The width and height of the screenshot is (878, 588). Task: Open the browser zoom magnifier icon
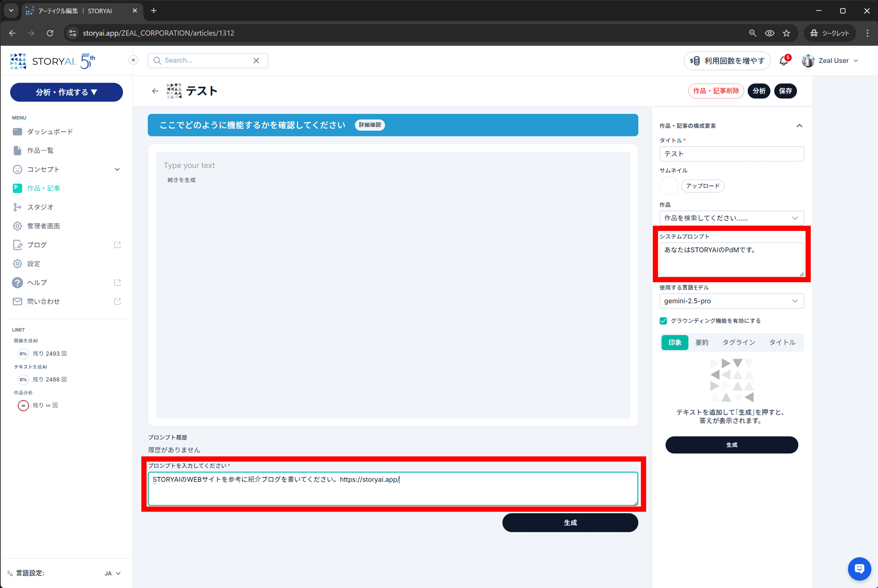(752, 33)
